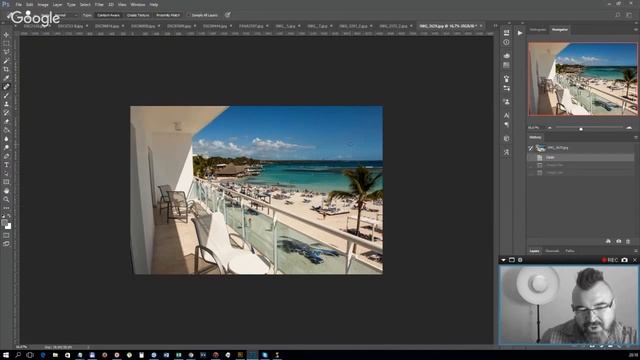Open screen recorder dropdown arrow
This screenshot has height=360, width=640.
click(x=503, y=260)
